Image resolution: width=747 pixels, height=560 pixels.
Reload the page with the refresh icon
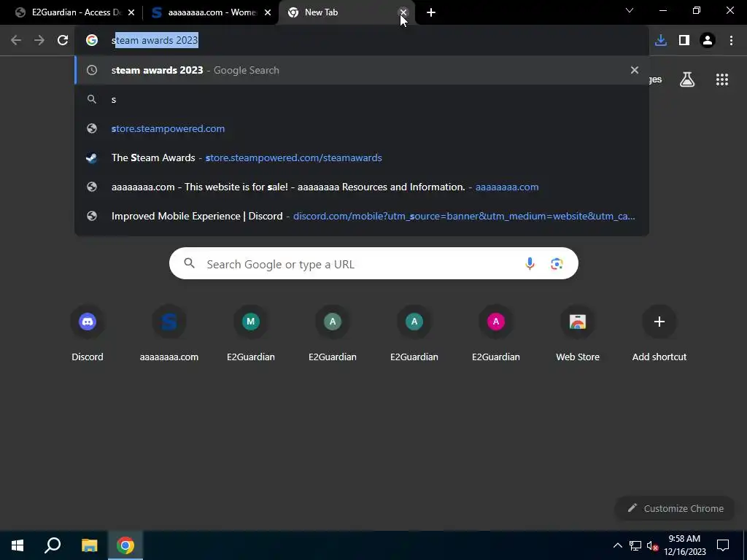click(63, 41)
